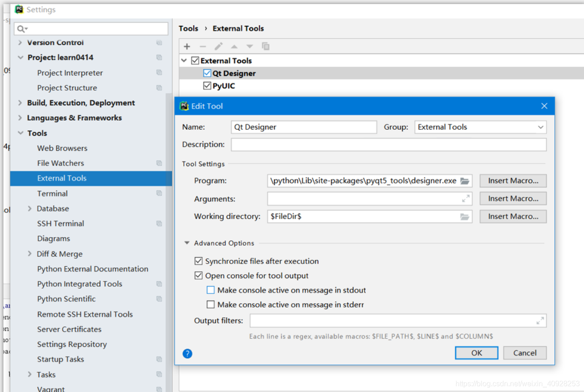This screenshot has height=392, width=584.
Task: Add a new external tool with plus icon
Action: tap(187, 46)
